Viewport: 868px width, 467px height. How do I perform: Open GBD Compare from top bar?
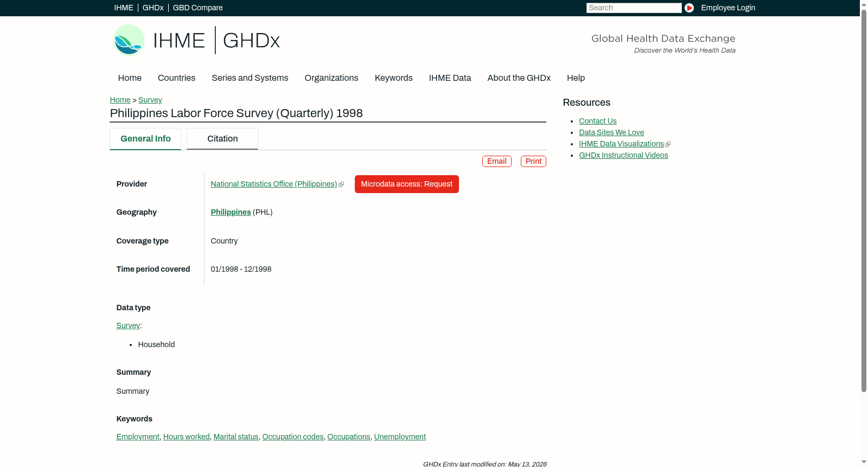point(198,8)
